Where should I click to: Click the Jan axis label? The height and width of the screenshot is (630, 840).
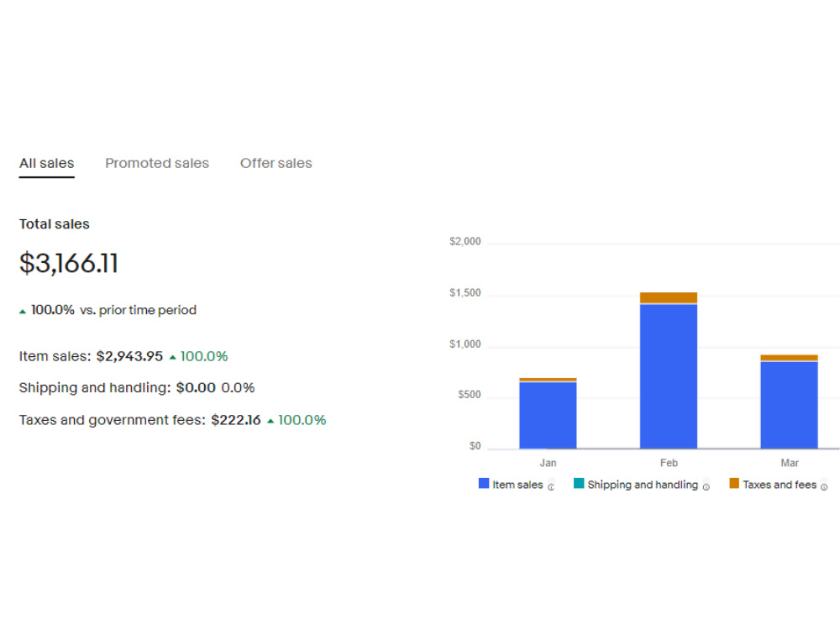coord(548,463)
